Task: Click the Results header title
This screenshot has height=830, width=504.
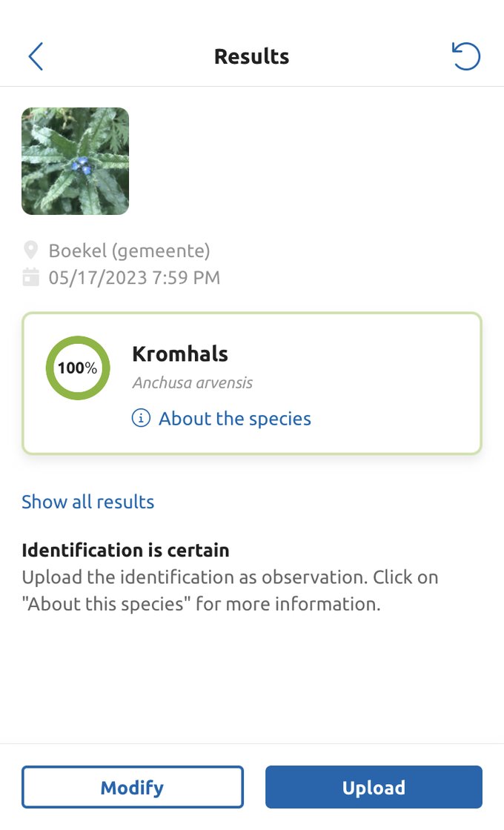Action: [x=251, y=56]
